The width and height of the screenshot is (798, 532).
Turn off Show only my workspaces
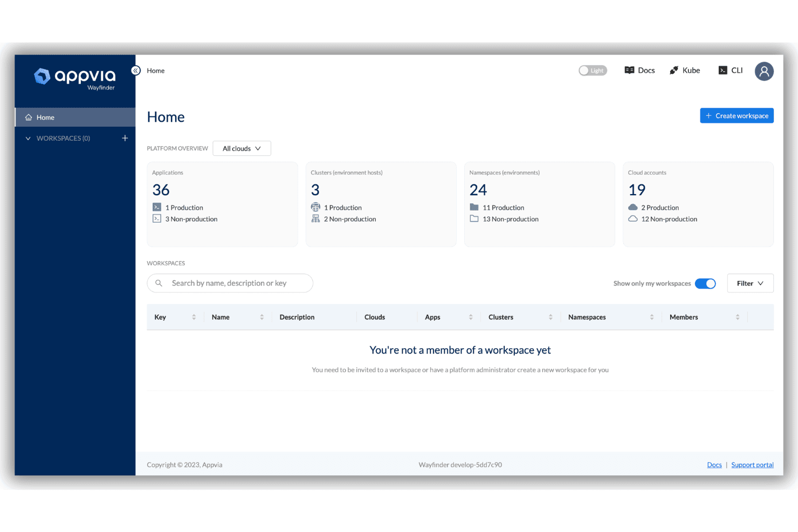(x=705, y=284)
